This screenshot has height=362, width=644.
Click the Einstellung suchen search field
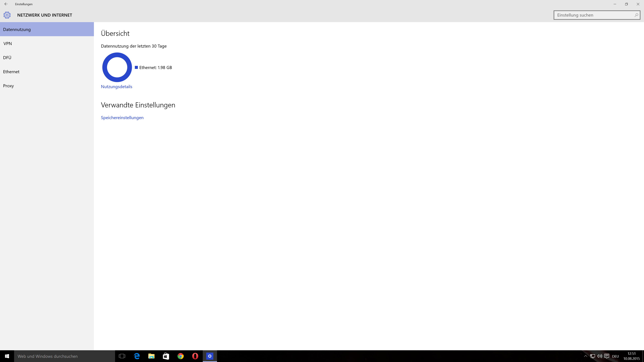593,15
